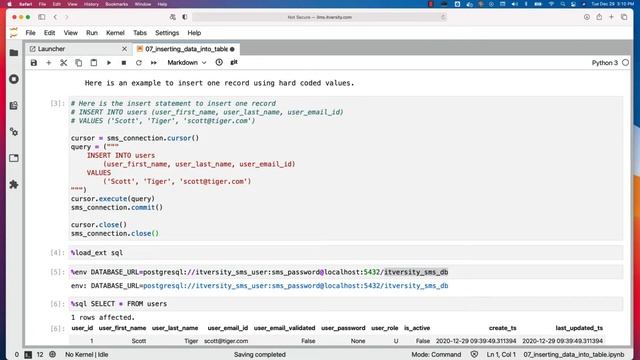Open macOS Bookmarks menu
Viewport: 640px width, 360px height.
click(117, 4)
